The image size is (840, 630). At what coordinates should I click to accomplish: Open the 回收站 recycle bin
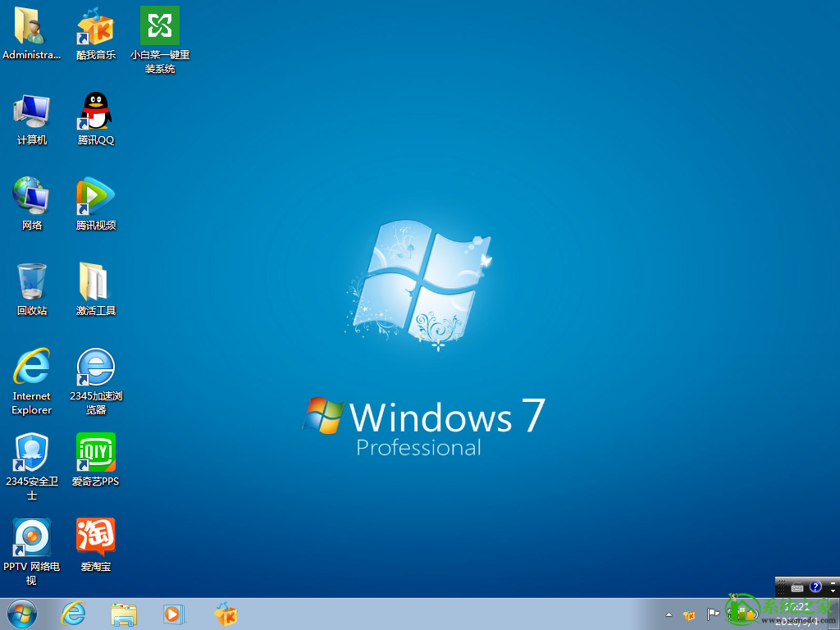(32, 283)
